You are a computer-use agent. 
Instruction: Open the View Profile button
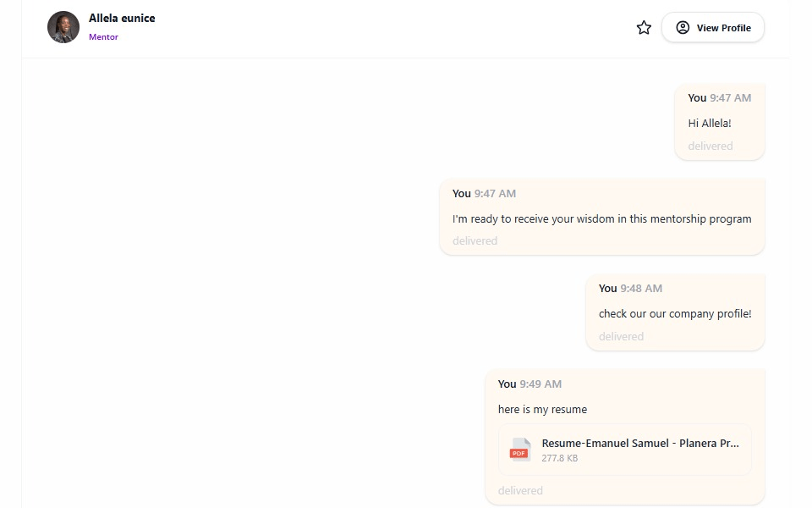(712, 27)
